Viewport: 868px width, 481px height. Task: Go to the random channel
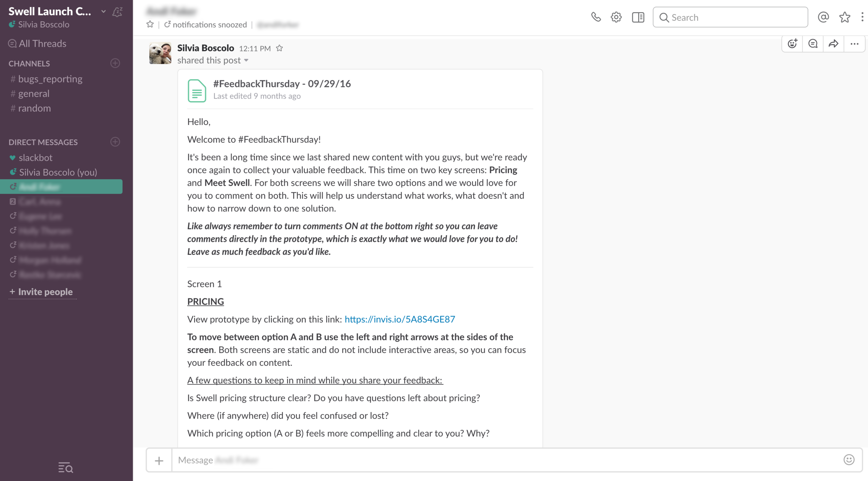[31, 108]
